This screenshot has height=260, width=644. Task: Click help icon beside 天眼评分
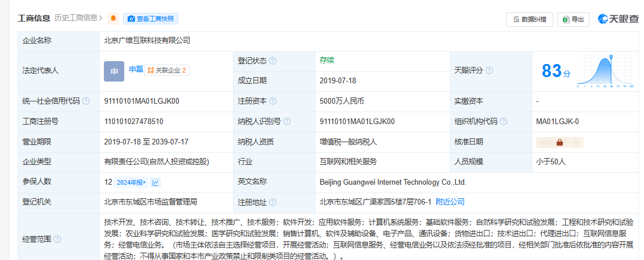tap(489, 71)
